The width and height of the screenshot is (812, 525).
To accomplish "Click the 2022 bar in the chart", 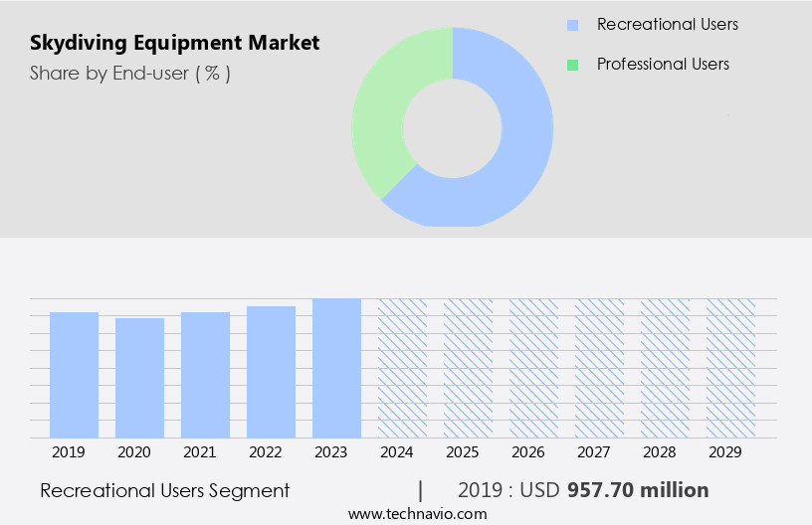I will tap(271, 372).
